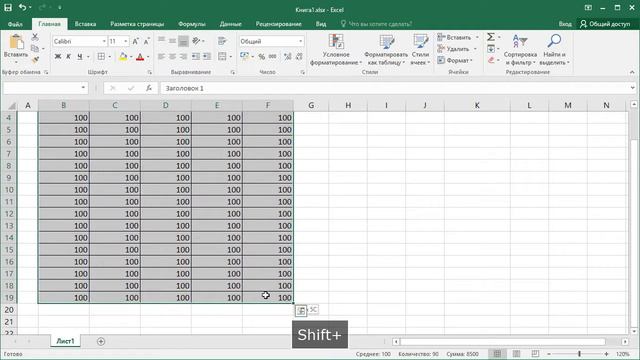Viewport: 640px width, 360px height.
Task: Open the Calibri font name dropdown
Action: (x=104, y=41)
